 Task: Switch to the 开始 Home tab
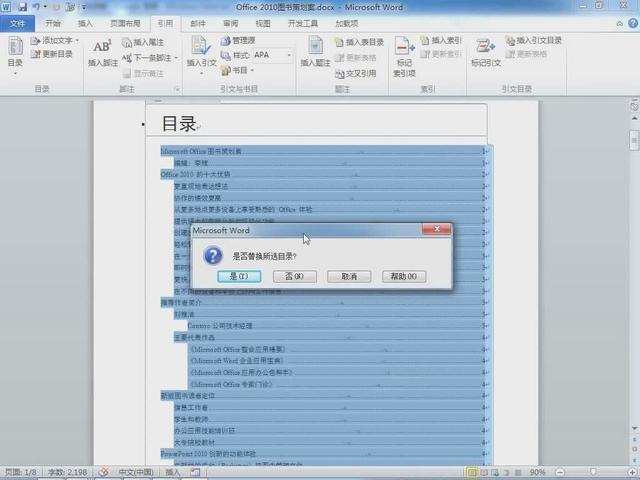(x=53, y=24)
